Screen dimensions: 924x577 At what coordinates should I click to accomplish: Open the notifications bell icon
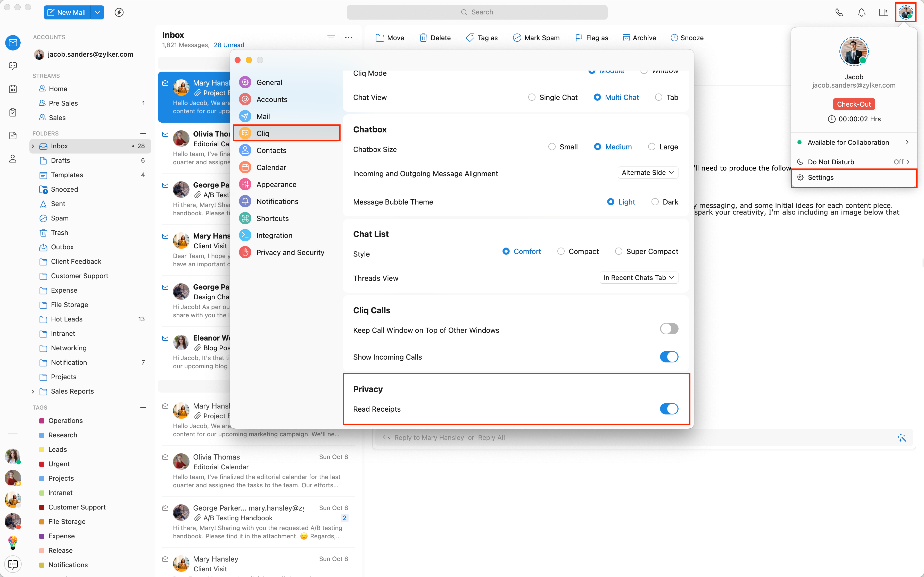(861, 12)
